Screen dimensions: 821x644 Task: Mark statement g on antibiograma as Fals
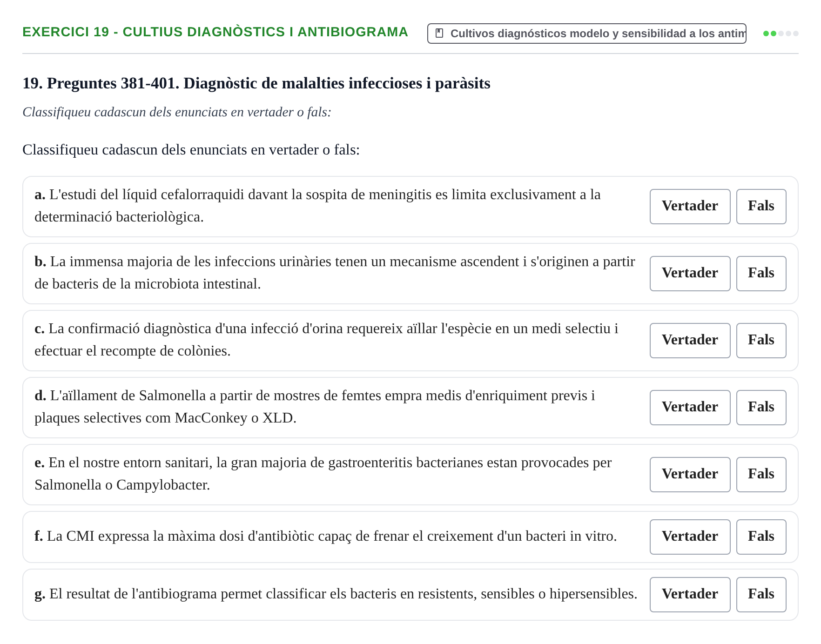tap(761, 595)
